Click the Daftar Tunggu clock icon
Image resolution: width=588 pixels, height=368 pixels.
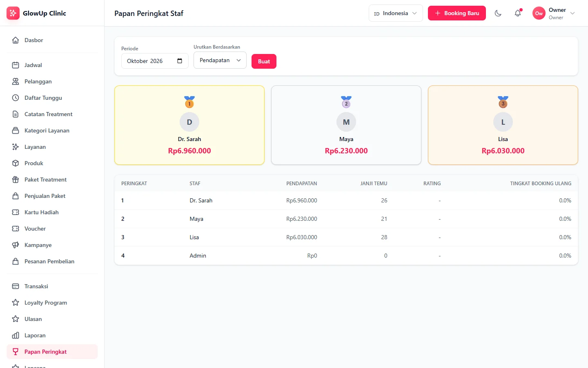click(16, 98)
